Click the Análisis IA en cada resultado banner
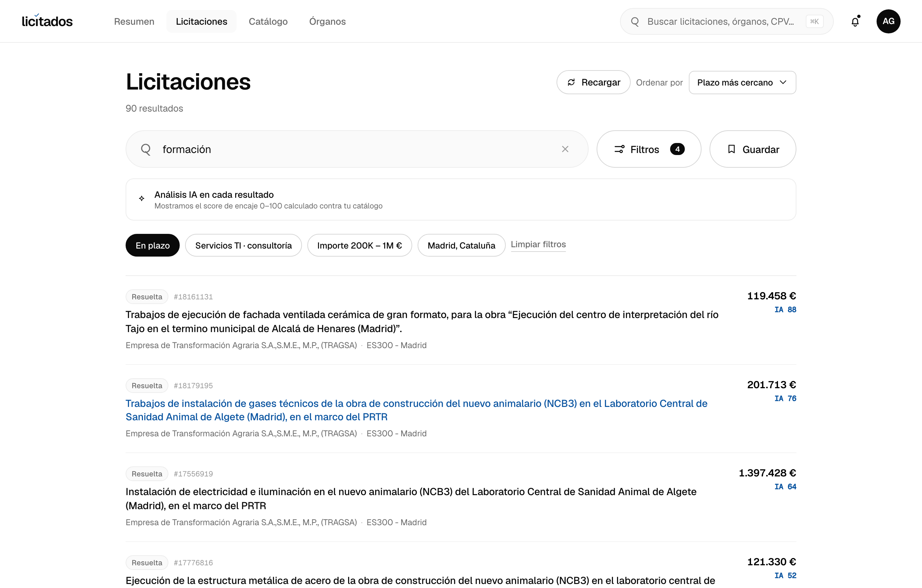The height and width of the screenshot is (588, 922). point(461,199)
